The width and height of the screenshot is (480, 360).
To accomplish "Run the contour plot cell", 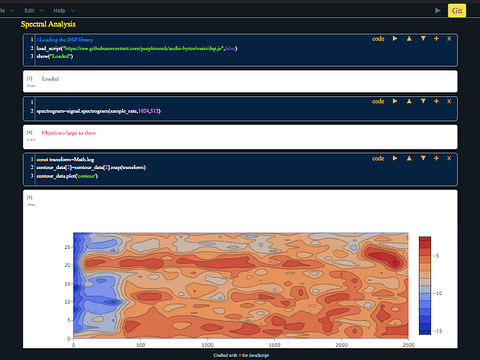I will pyautogui.click(x=395, y=158).
